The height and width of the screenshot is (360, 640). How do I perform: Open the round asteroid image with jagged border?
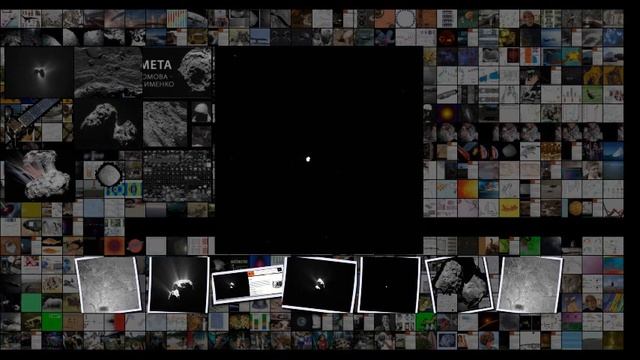[x=109, y=175]
